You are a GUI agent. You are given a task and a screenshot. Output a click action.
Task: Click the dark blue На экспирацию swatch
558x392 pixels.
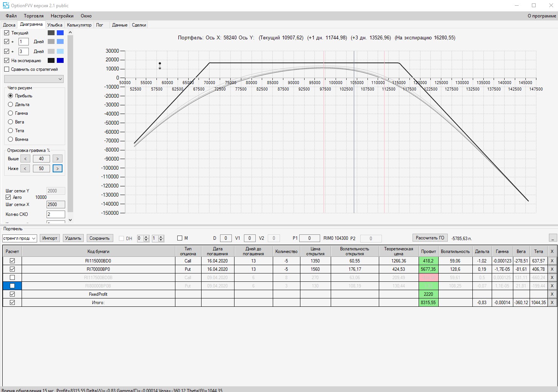point(60,60)
